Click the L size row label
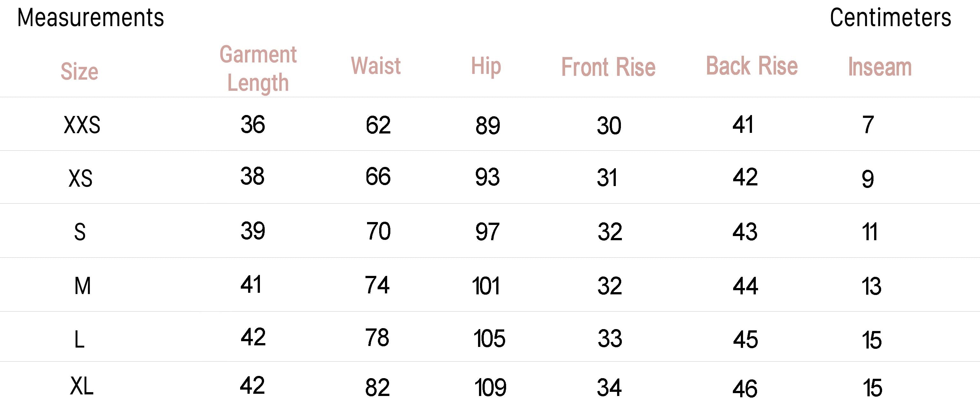This screenshot has height=410, width=980. click(79, 339)
